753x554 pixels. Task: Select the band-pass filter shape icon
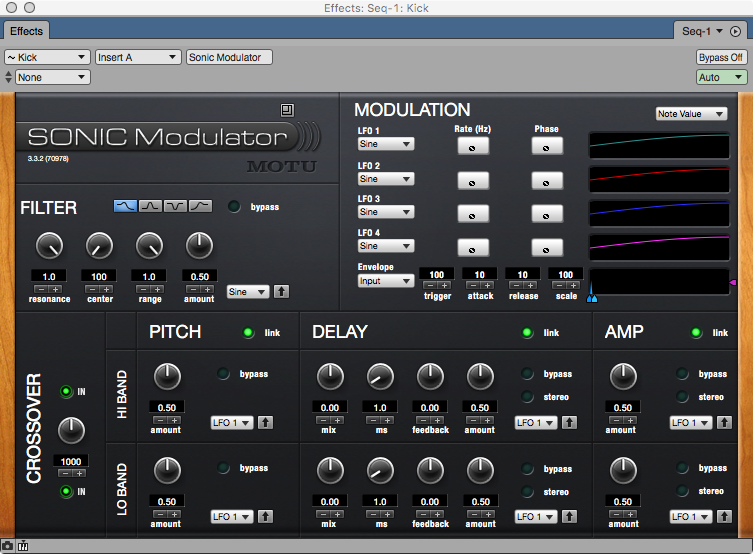[x=150, y=206]
